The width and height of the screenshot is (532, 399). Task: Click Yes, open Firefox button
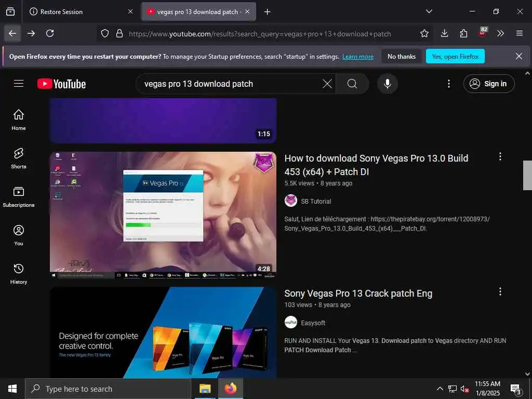[x=455, y=57]
